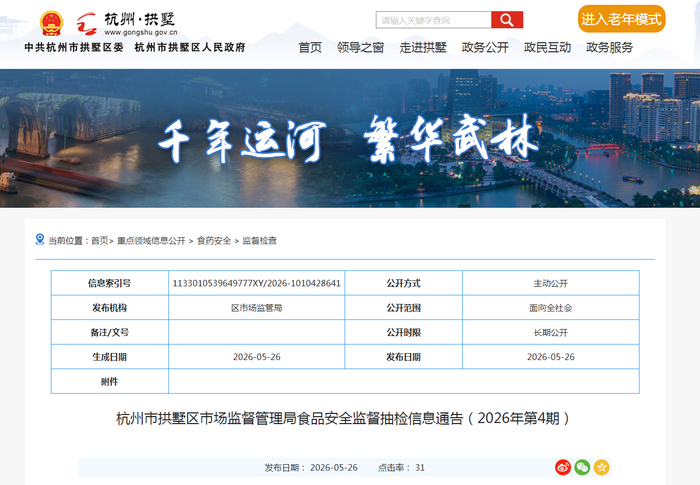700x485 pixels.
Task: Click the 备注/文号 label cell
Action: click(x=110, y=332)
